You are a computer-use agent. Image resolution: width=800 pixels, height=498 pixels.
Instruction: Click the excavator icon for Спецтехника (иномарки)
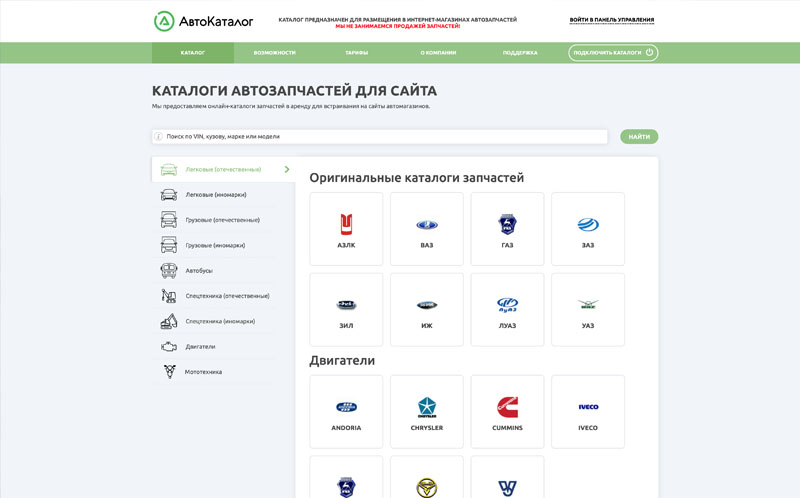coord(169,321)
